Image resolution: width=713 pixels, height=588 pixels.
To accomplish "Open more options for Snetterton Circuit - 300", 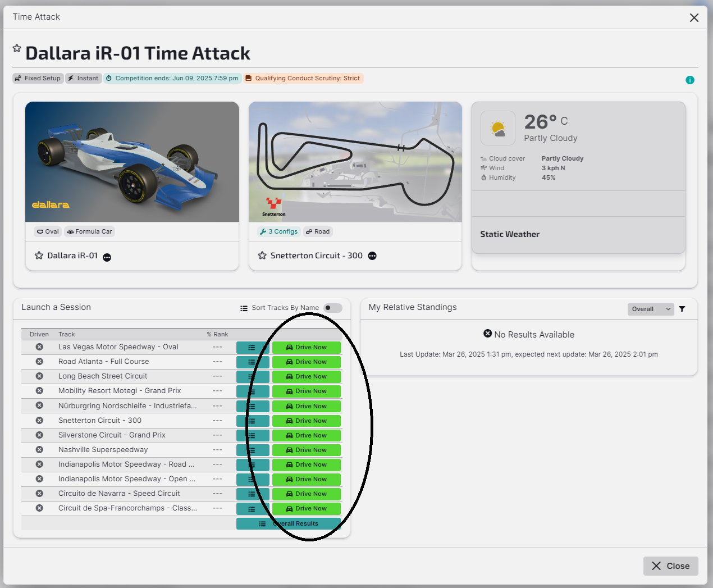I will tap(372, 256).
